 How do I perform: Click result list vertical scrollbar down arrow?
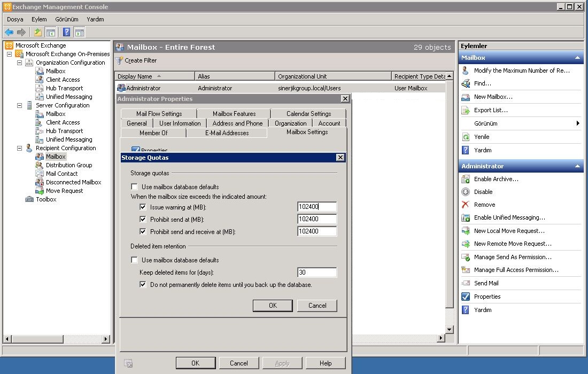pyautogui.click(x=449, y=330)
